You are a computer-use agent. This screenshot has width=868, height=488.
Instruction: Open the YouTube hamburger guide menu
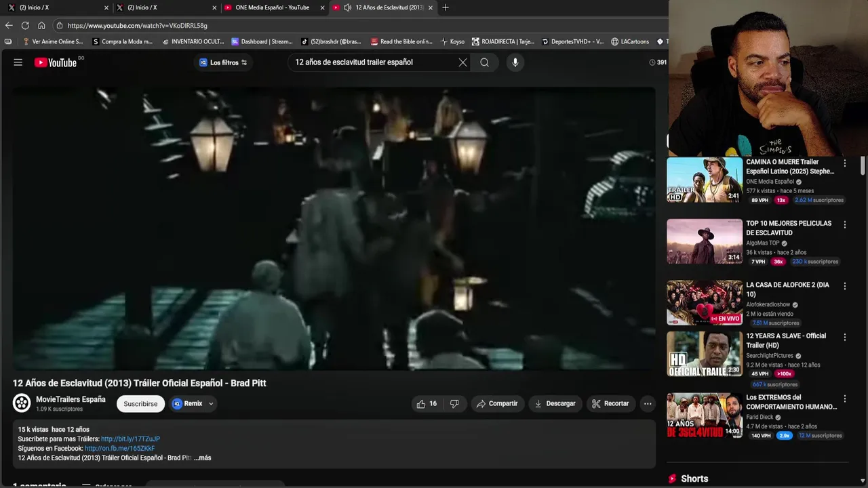click(x=18, y=62)
